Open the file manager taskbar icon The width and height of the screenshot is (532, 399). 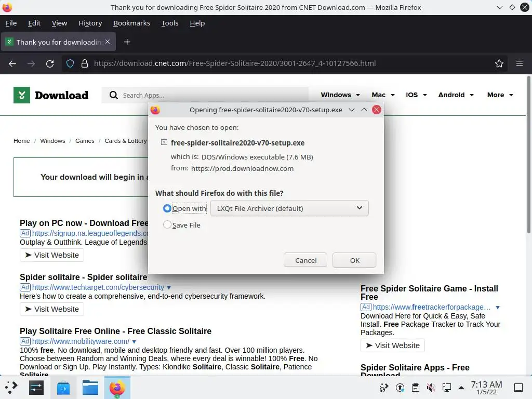pyautogui.click(x=90, y=388)
